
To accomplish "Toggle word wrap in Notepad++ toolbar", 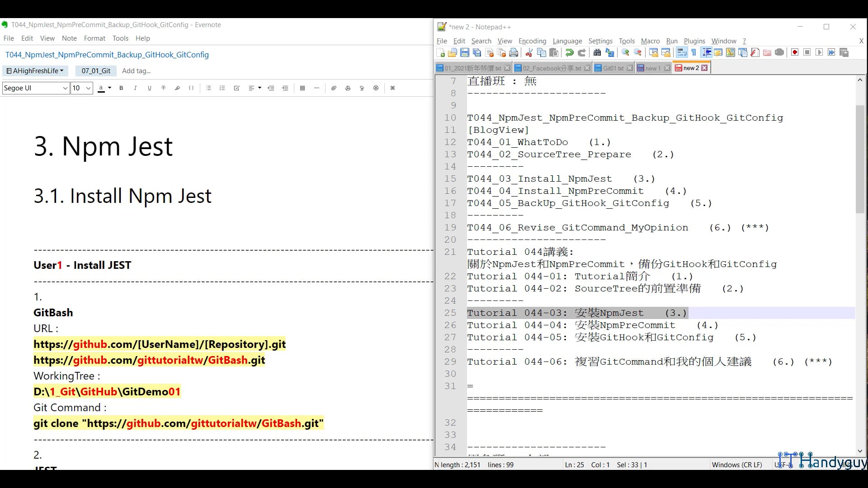I will (682, 53).
